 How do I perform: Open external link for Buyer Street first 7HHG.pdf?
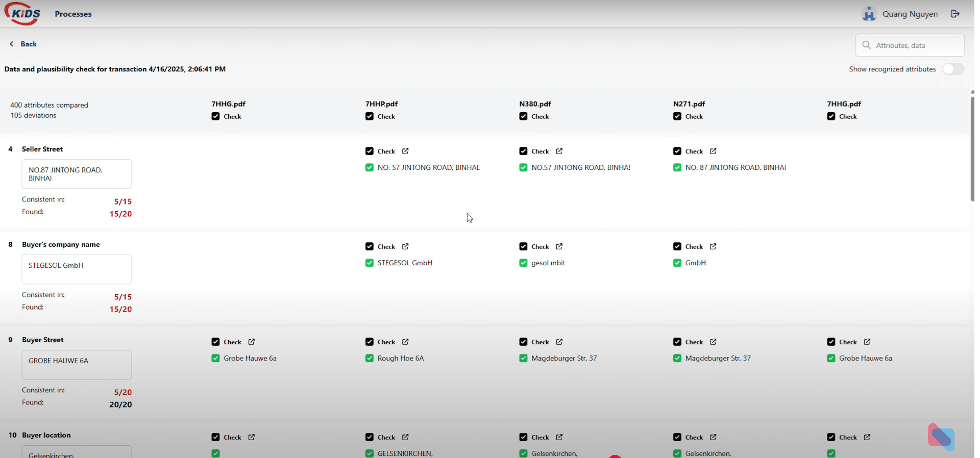[x=252, y=342]
